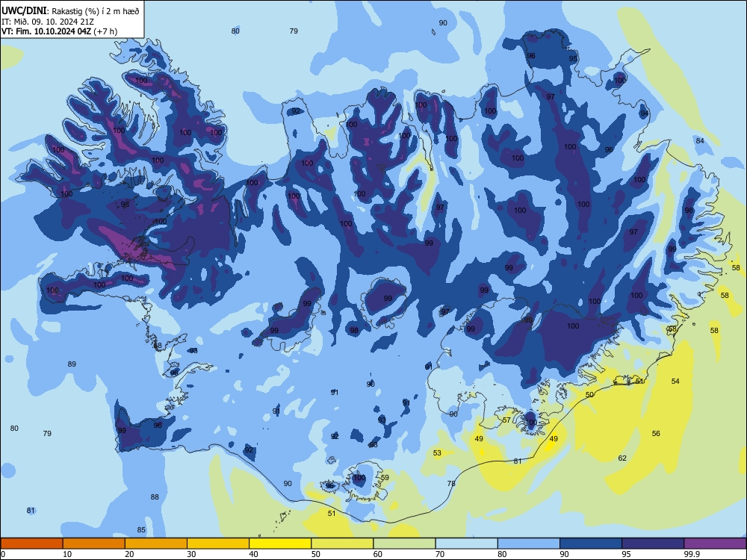The height and width of the screenshot is (560, 747).
Task: Click the '99.9' tick label on the legend
Action: click(691, 554)
